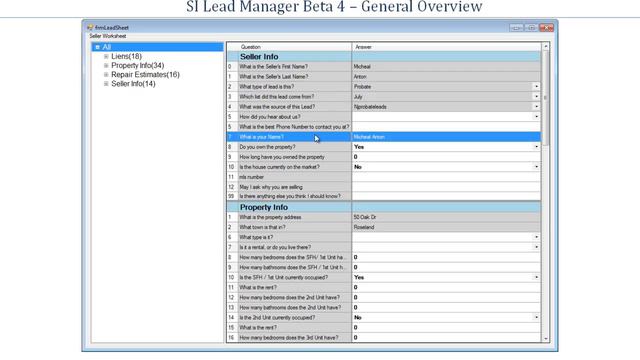
Task: Click the SFH bathrooms answer field
Action: [x=446, y=267]
